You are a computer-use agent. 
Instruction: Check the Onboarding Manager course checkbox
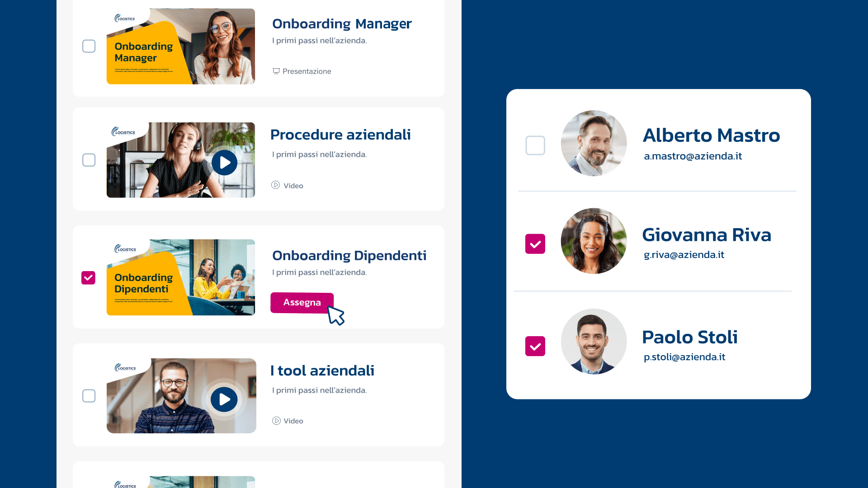point(89,46)
